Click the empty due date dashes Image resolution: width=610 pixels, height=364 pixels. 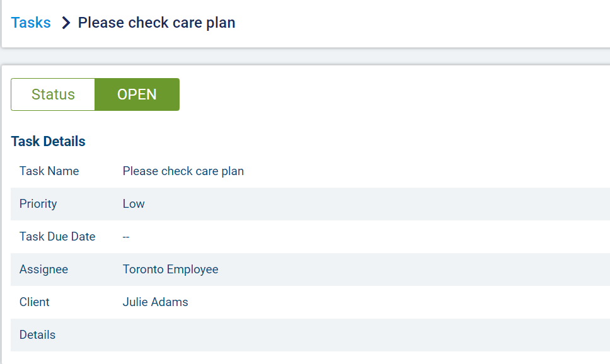coord(126,237)
